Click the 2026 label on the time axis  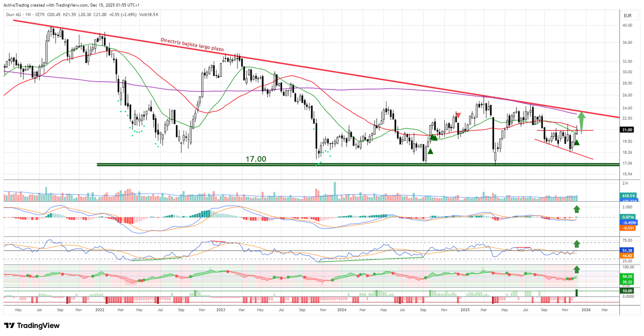[586, 310]
